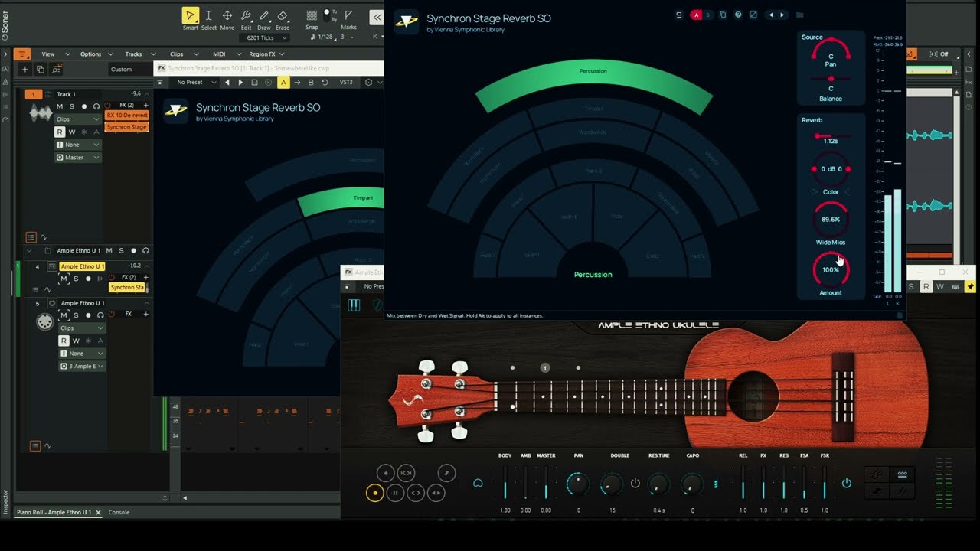Click the pin icon in small window
This screenshot has width=980, height=551.
(969, 287)
